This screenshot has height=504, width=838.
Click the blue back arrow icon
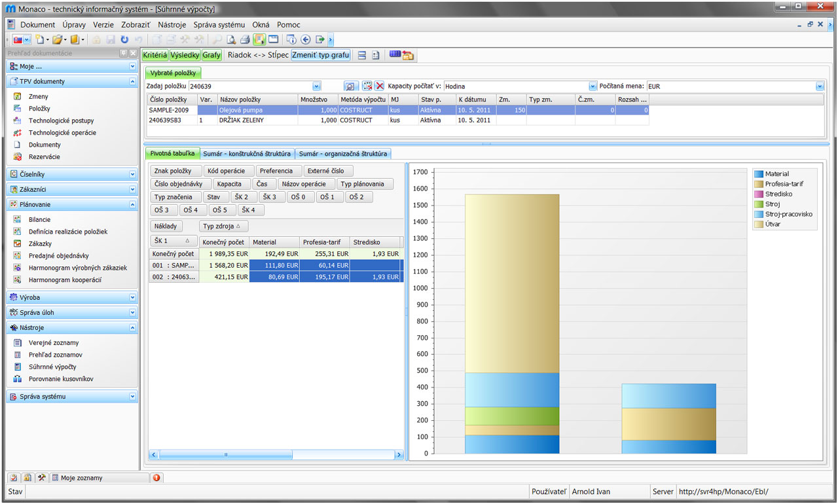coord(306,40)
